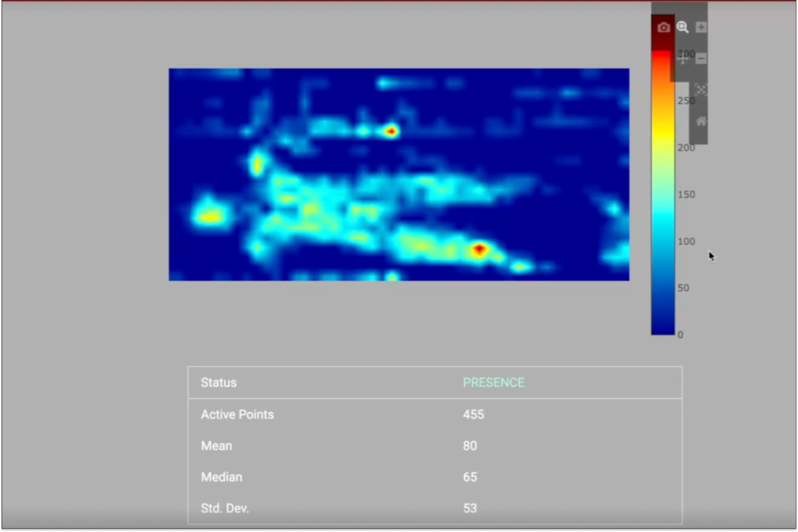Click the 50 tick label on colorbar
Screen dimensions: 798x532
pos(684,288)
